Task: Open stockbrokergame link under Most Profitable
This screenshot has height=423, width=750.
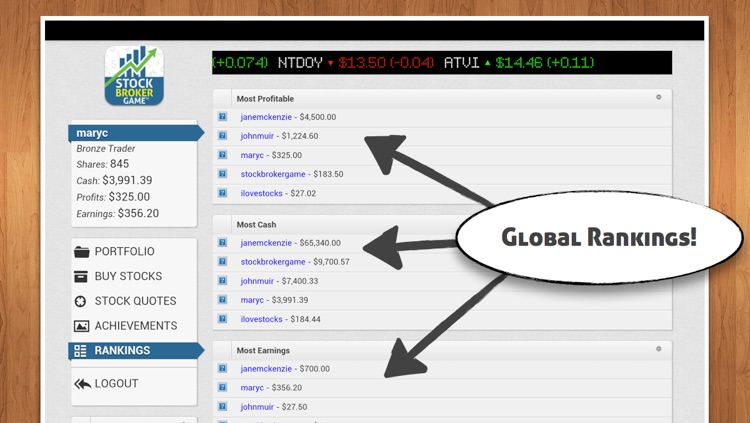Action: 273,174
